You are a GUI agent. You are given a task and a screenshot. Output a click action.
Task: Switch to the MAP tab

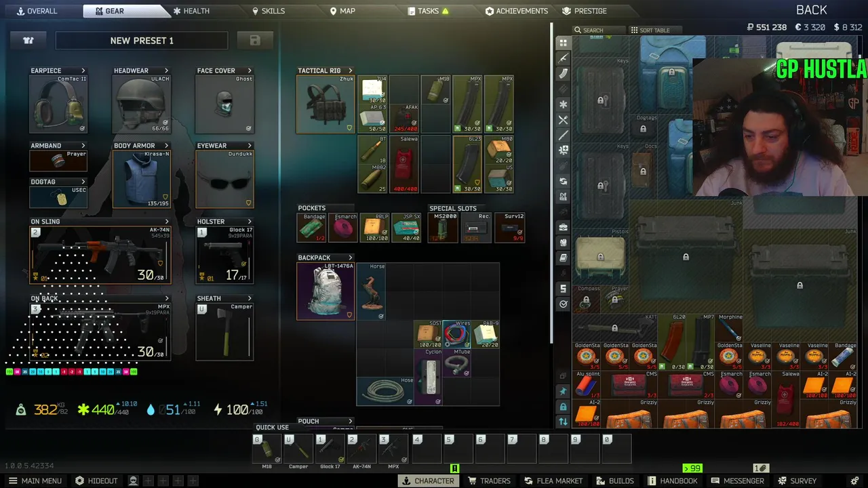(342, 11)
